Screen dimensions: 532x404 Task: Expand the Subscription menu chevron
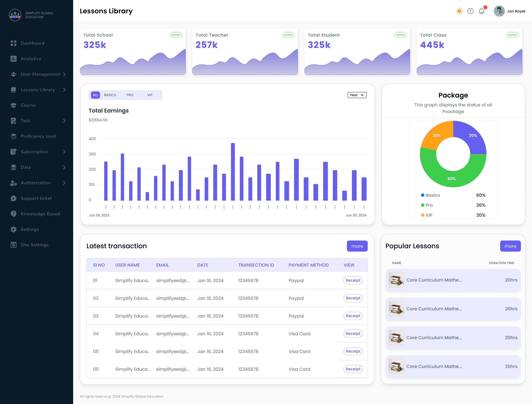(x=64, y=152)
